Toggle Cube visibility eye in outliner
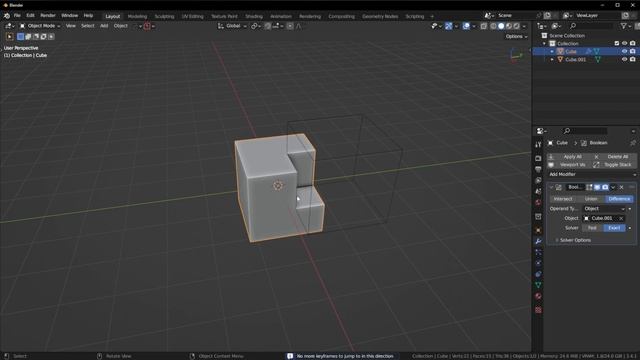This screenshot has height=360, width=640. click(624, 51)
